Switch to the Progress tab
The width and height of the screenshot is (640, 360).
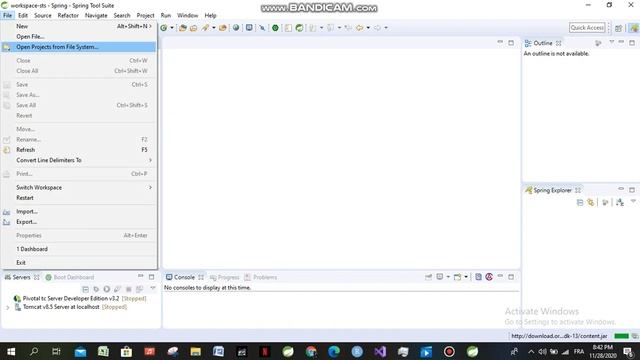click(x=224, y=277)
